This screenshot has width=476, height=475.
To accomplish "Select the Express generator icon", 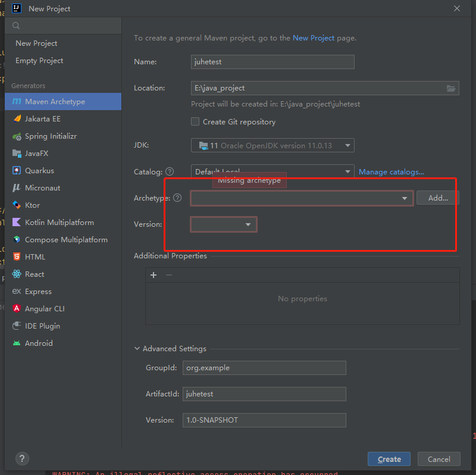I will 17,291.
